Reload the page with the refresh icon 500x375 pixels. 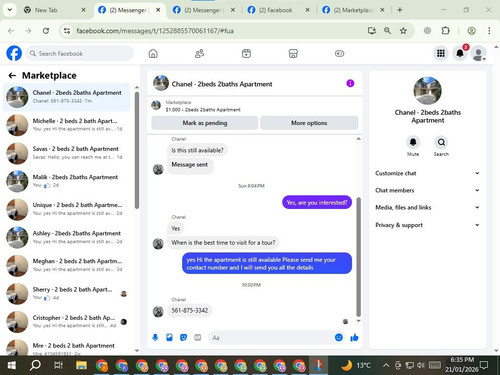[x=46, y=31]
